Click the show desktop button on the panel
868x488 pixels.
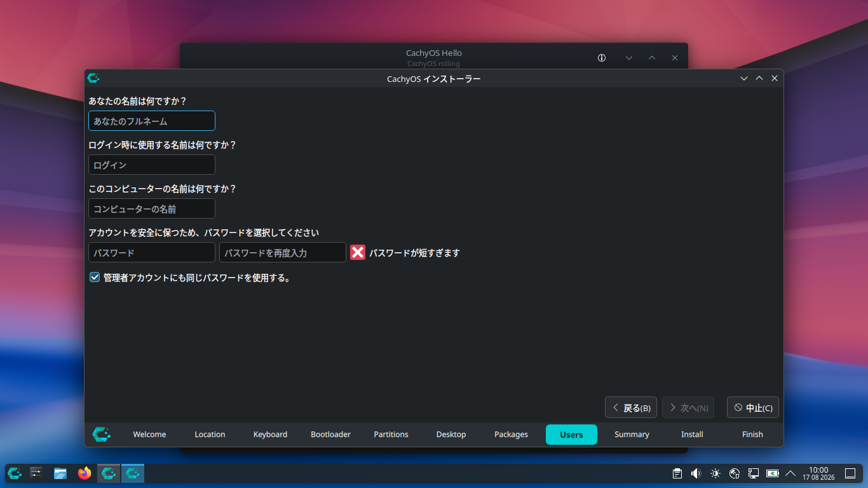pyautogui.click(x=850, y=473)
